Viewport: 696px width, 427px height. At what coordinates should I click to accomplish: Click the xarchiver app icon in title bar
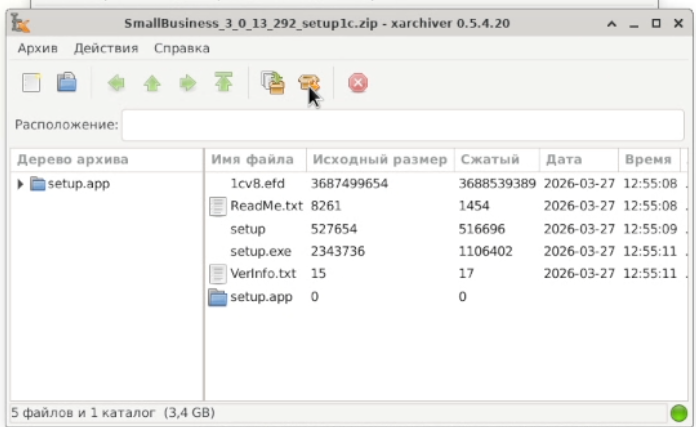20,23
